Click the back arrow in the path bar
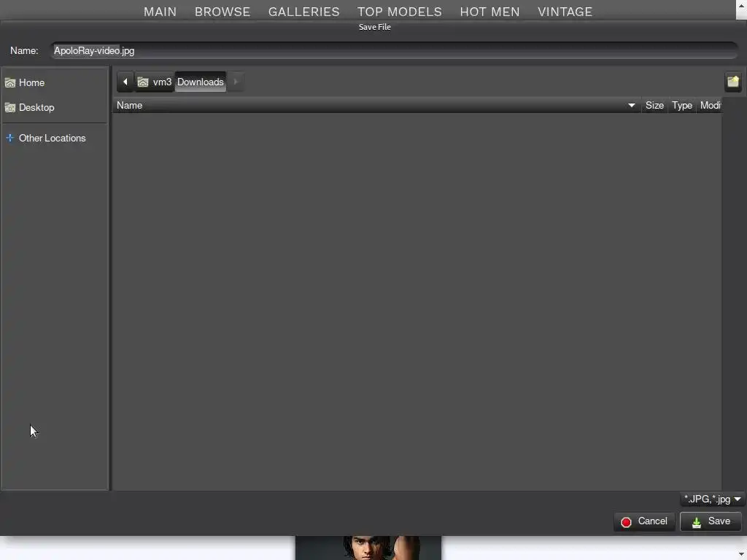The height and width of the screenshot is (560, 747). click(125, 82)
